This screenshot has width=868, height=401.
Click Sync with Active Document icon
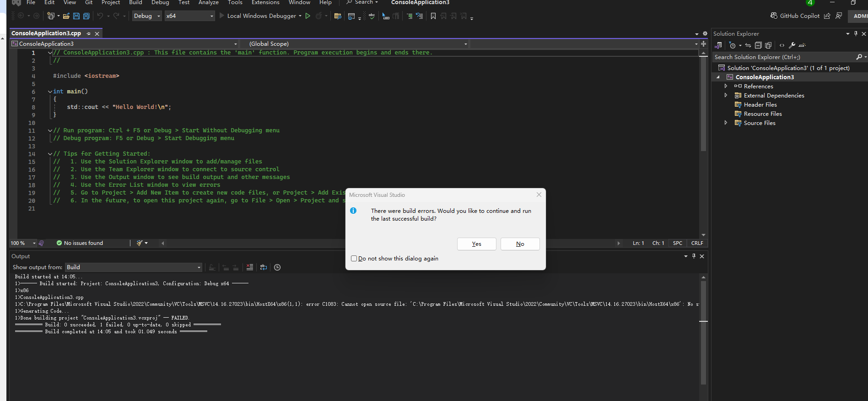pos(748,45)
